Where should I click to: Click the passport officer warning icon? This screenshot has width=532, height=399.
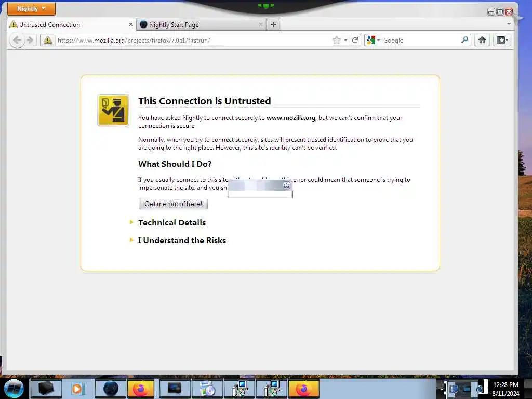pos(113,110)
